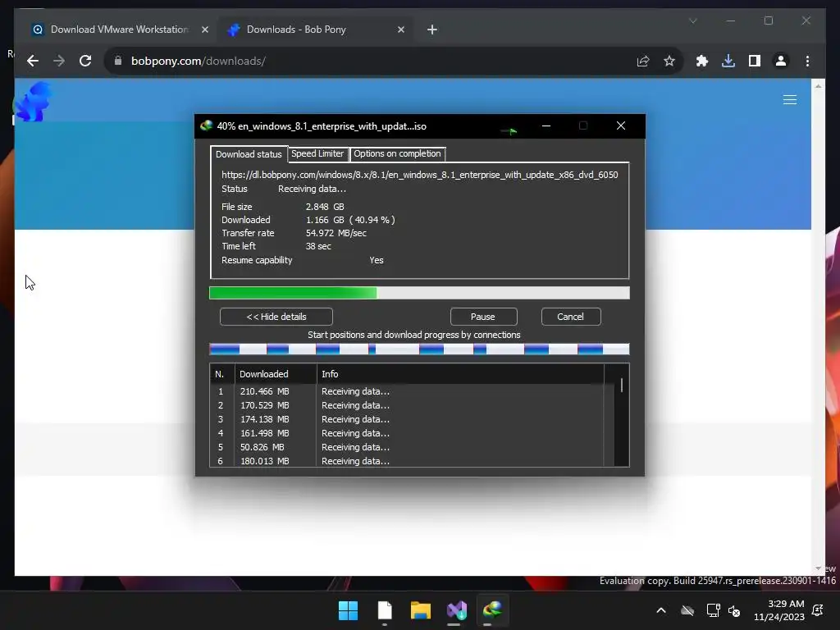Click N. column header
The image size is (840, 630).
(221, 374)
